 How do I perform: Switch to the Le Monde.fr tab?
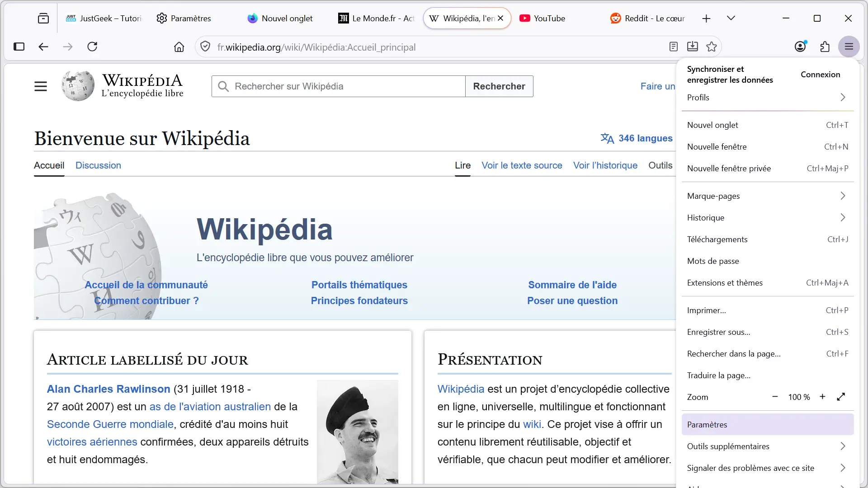pyautogui.click(x=376, y=19)
